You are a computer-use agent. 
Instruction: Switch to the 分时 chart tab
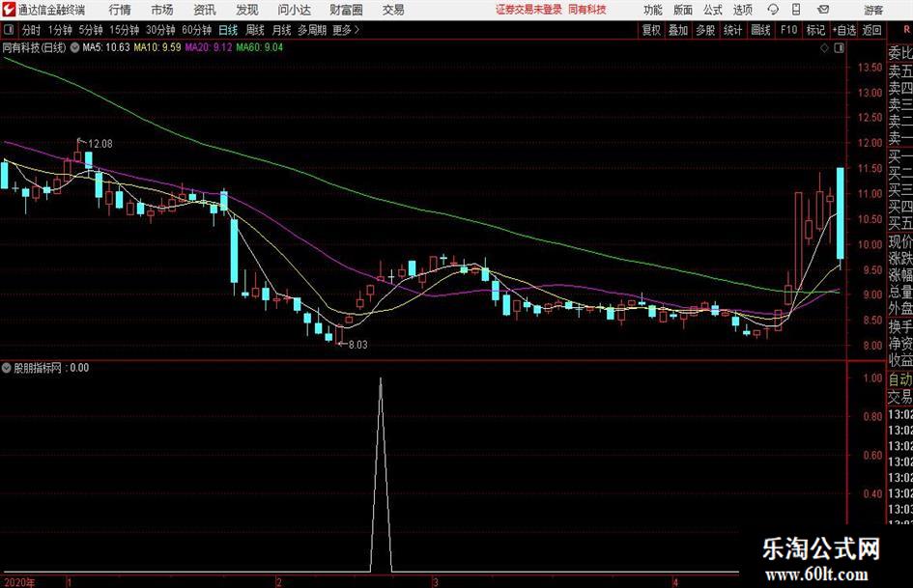(32, 30)
